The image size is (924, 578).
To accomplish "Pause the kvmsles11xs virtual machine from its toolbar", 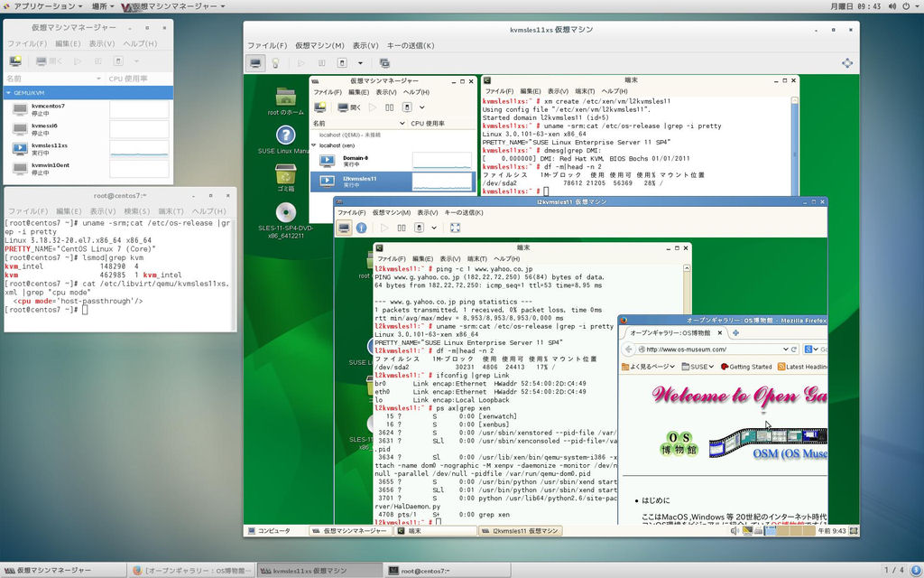I will coord(321,63).
